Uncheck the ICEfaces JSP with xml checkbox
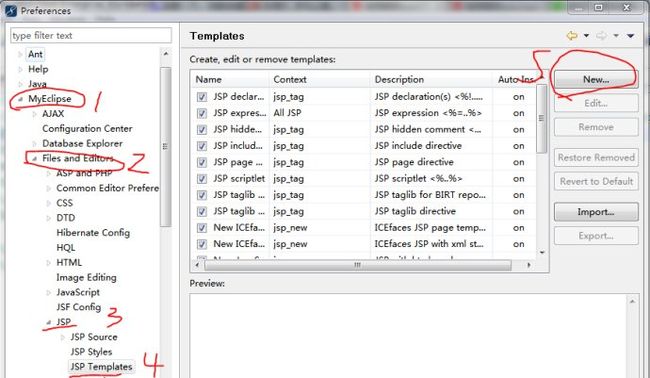Screen dimensions: 650x378 pos(202,244)
